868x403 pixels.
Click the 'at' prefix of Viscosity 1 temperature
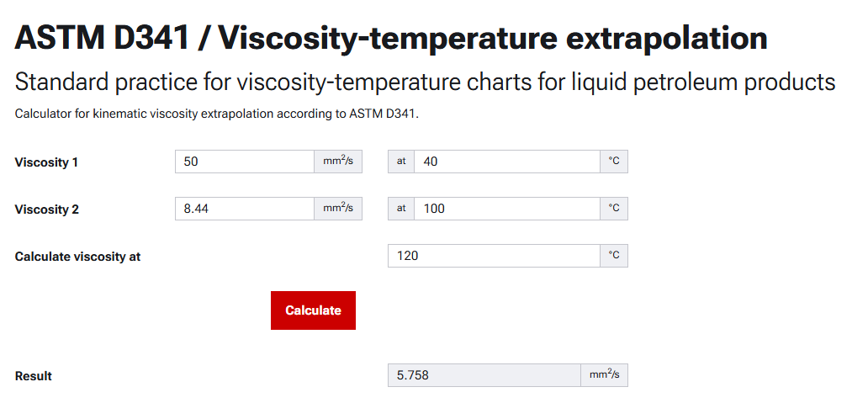coord(401,162)
